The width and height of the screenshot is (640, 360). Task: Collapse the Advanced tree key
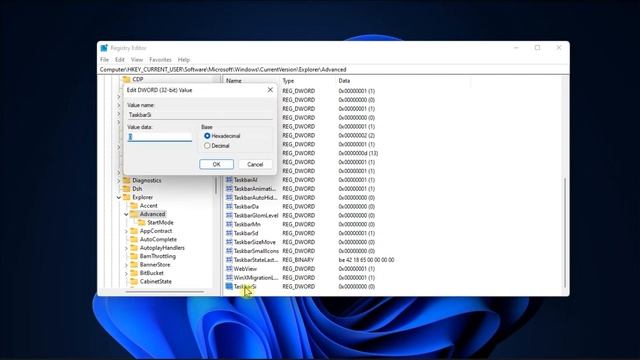click(127, 214)
